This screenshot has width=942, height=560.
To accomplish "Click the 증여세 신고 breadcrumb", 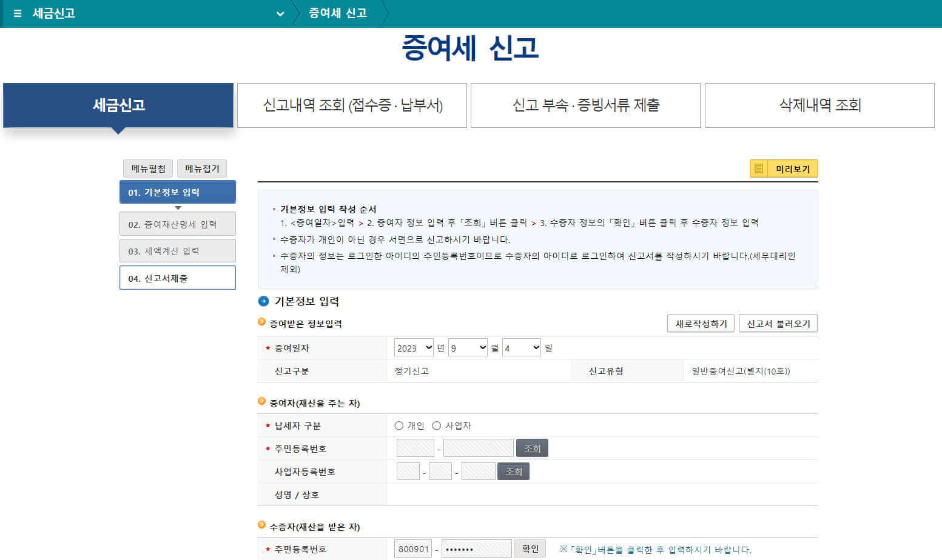I will tap(338, 13).
